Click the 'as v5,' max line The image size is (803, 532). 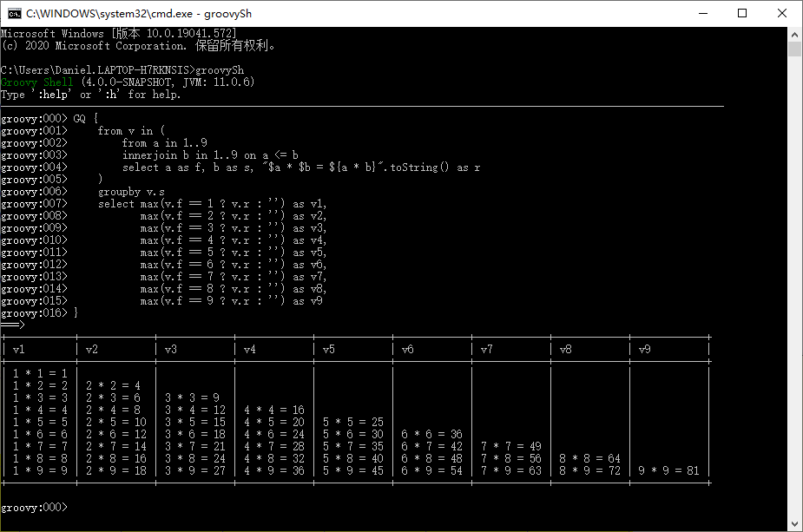coord(233,253)
